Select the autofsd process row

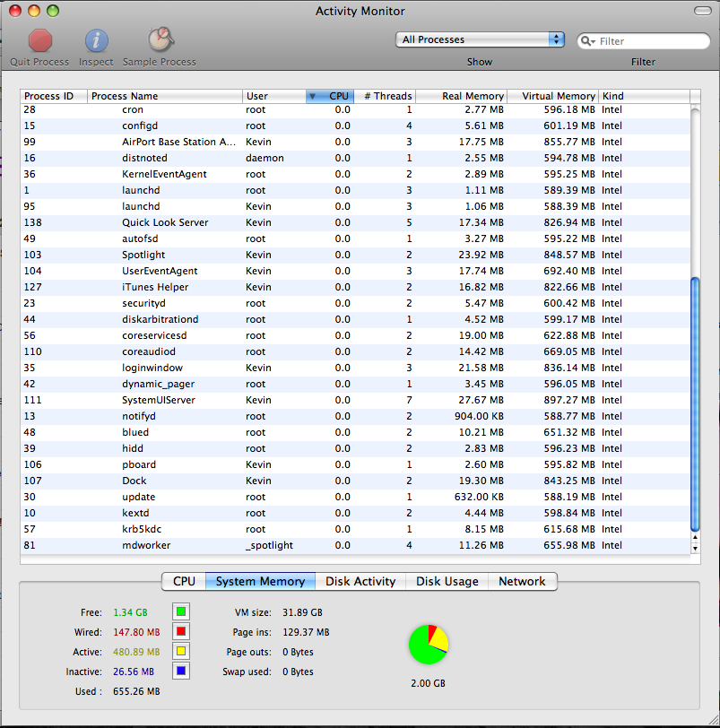coord(356,238)
